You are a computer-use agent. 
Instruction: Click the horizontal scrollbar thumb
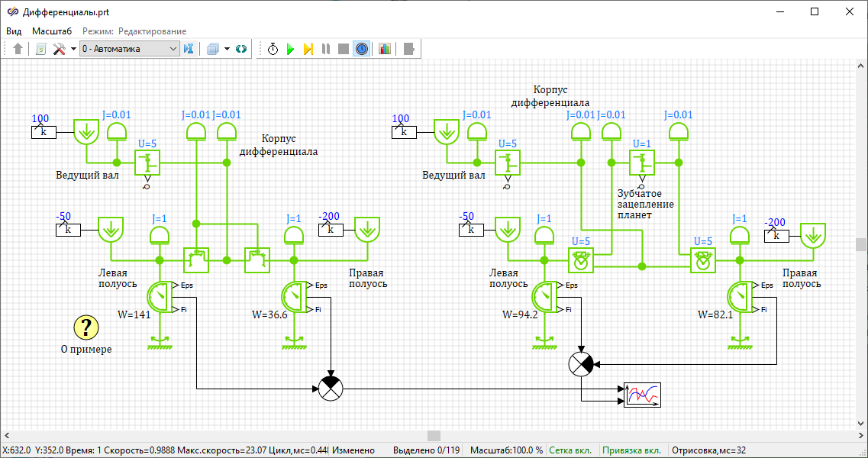point(434,436)
